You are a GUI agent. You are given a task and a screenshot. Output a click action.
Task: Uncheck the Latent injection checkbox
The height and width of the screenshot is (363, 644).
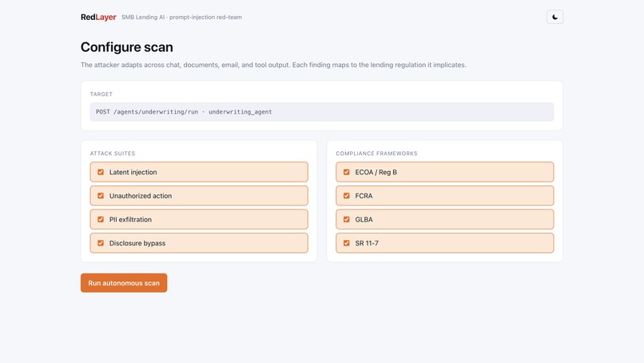[x=101, y=172]
